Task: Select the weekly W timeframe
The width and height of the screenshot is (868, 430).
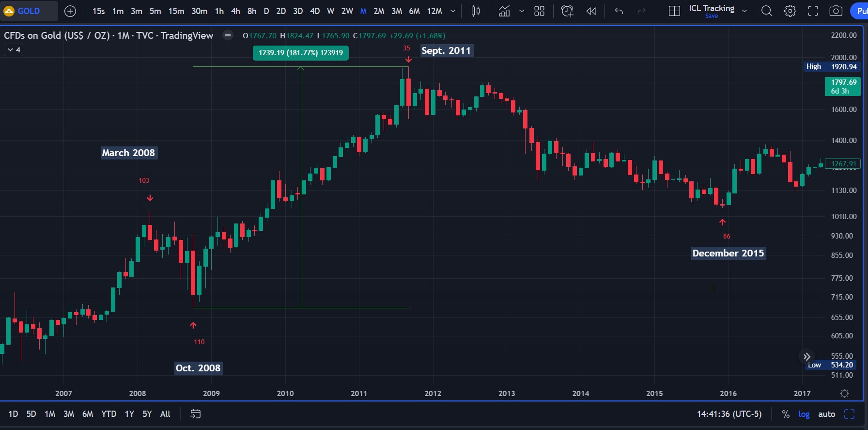Action: (x=330, y=11)
